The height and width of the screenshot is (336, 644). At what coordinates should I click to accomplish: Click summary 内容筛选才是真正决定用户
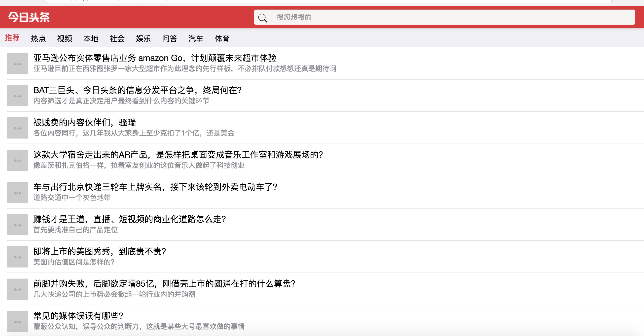(121, 101)
